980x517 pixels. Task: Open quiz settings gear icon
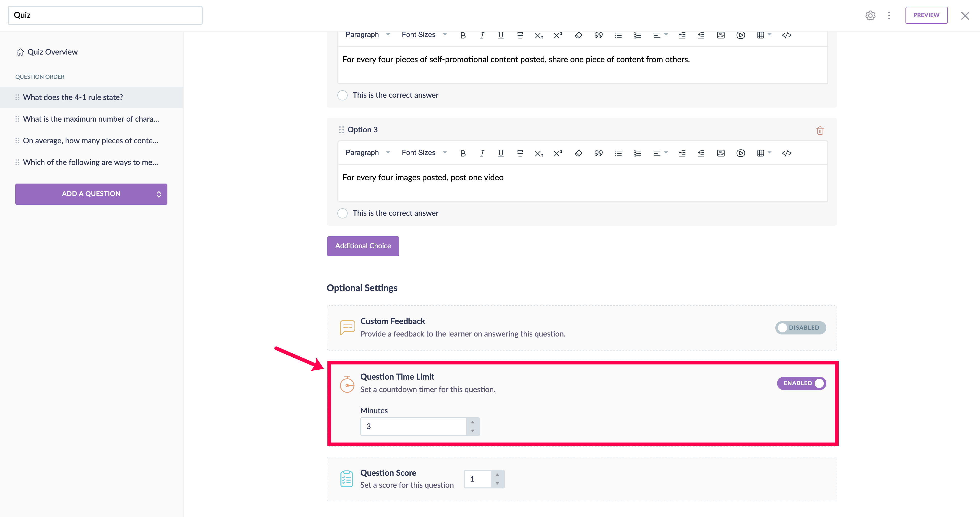tap(870, 16)
